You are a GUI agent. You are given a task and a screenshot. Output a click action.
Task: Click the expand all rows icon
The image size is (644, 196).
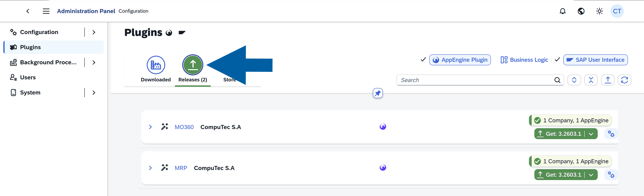coord(574,80)
